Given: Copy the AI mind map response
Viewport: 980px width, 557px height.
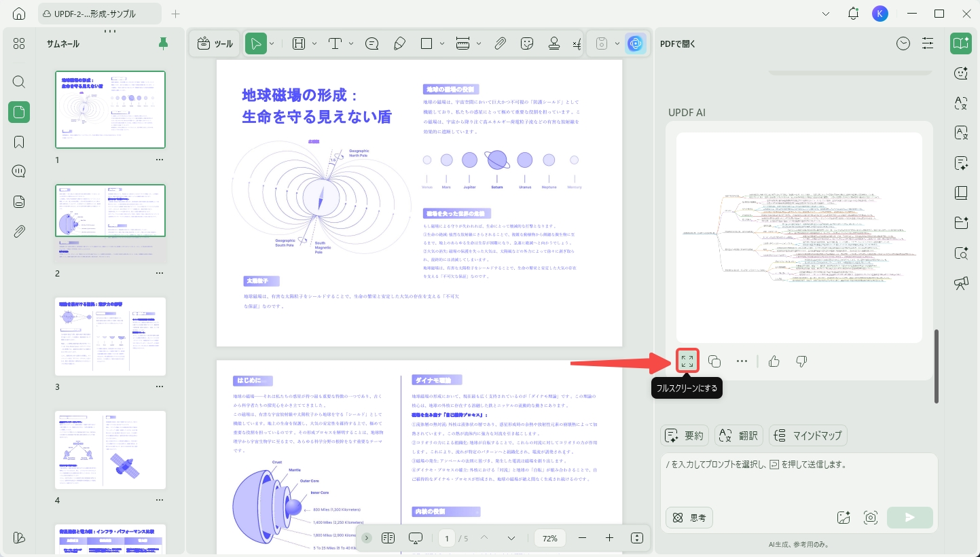Looking at the screenshot, I should tap(714, 361).
